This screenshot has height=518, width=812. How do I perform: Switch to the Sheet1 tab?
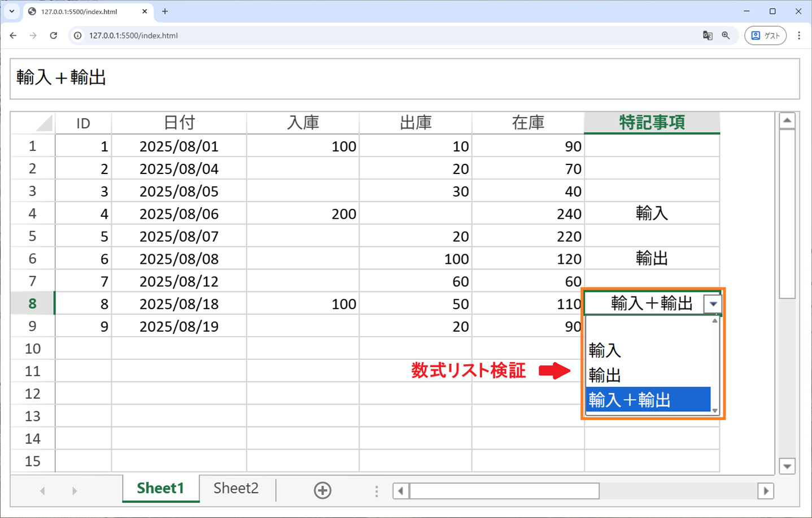[161, 488]
